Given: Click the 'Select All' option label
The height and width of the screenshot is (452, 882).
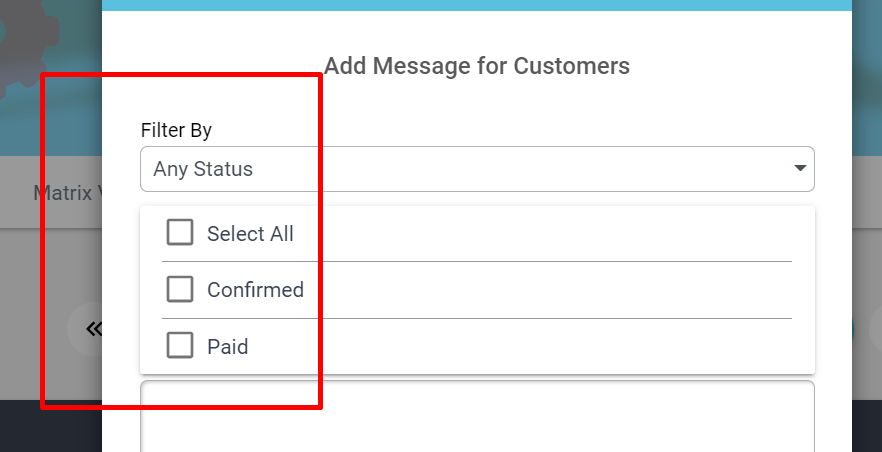Looking at the screenshot, I should [x=250, y=233].
